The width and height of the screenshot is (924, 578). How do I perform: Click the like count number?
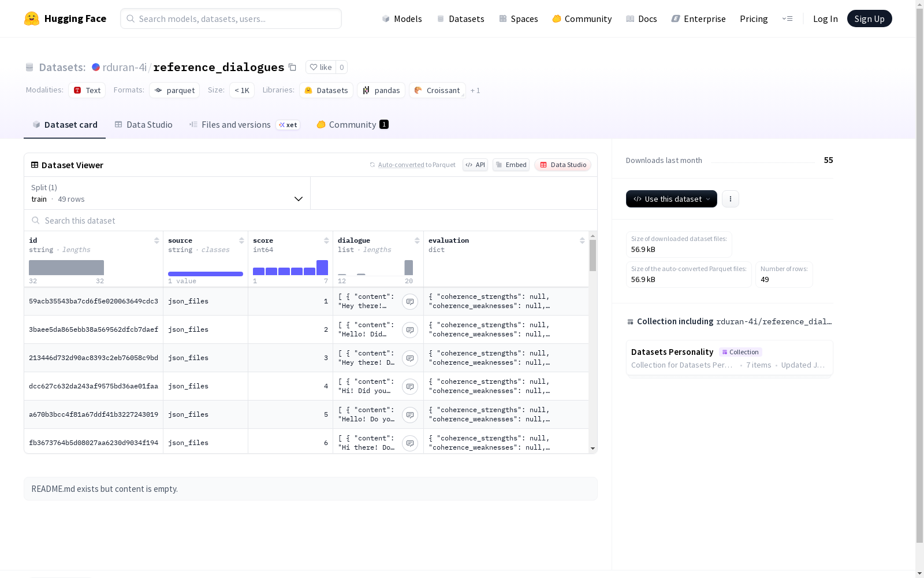[x=342, y=67]
